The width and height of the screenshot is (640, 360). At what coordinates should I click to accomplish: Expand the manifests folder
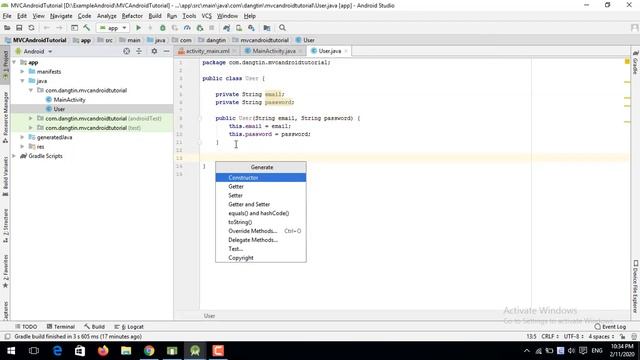point(22,72)
